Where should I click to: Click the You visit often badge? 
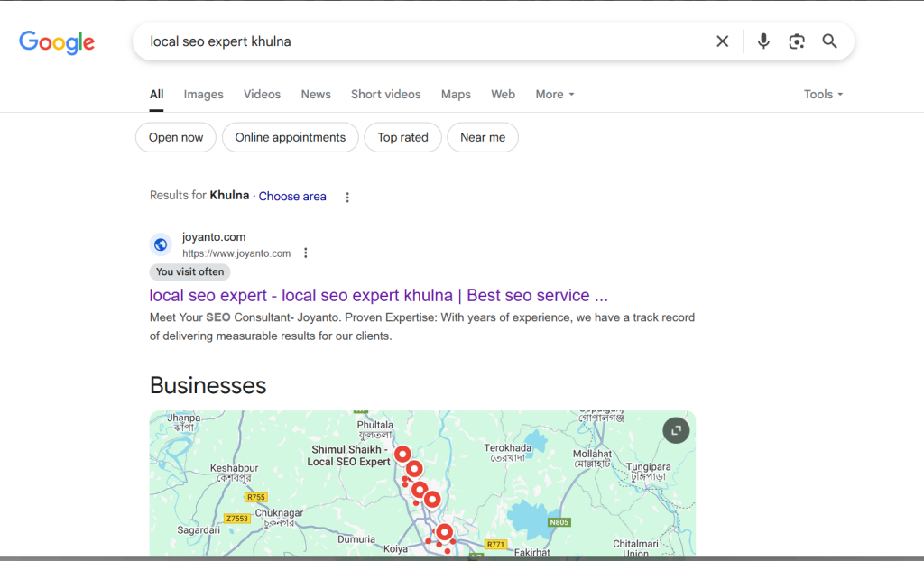[189, 271]
